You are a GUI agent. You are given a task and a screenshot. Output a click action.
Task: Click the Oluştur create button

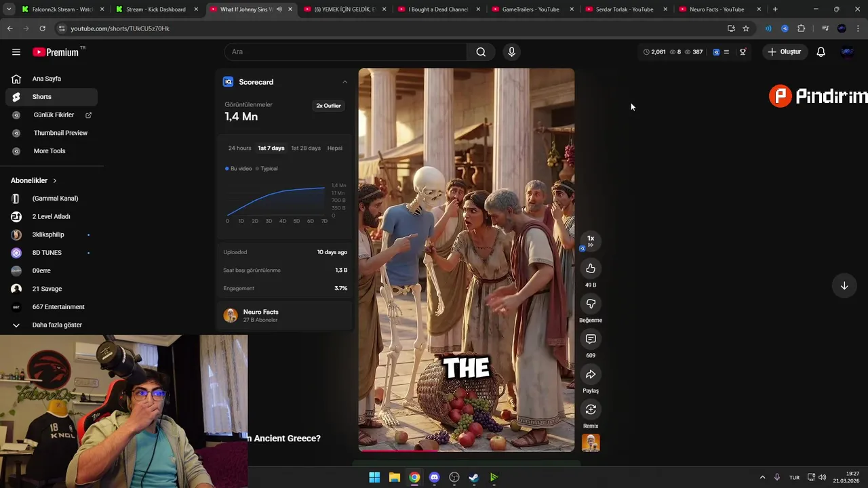785,52
